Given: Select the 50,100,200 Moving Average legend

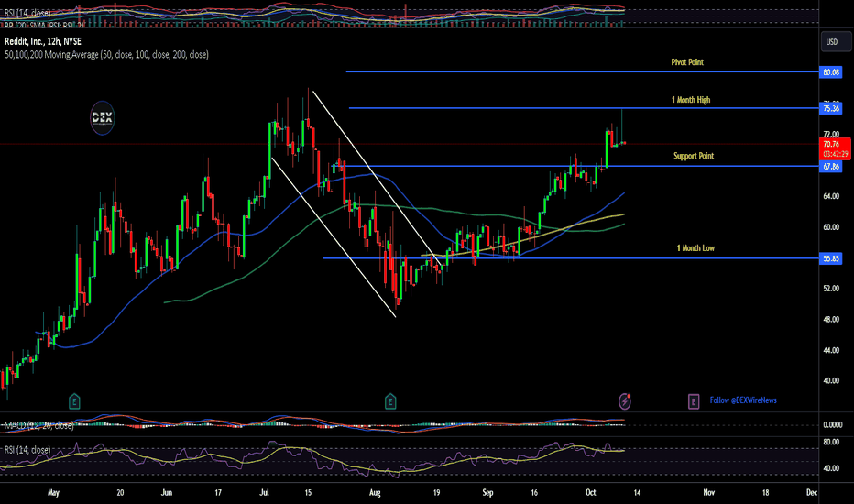Looking at the screenshot, I should [106, 54].
